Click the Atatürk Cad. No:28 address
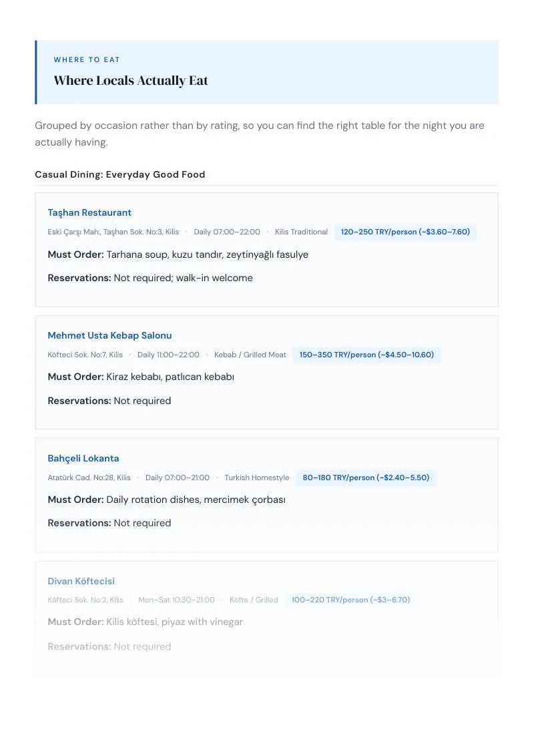This screenshot has height=756, width=534. [89, 478]
